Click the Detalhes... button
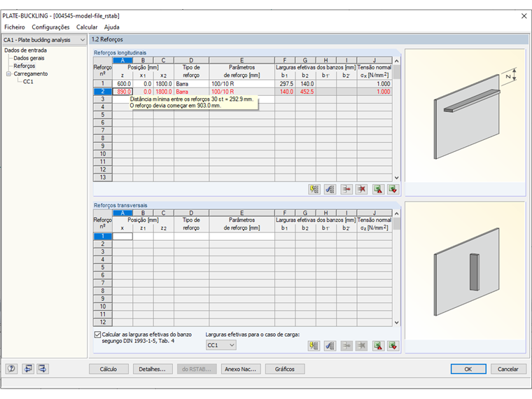The width and height of the screenshot is (532, 399). click(153, 369)
